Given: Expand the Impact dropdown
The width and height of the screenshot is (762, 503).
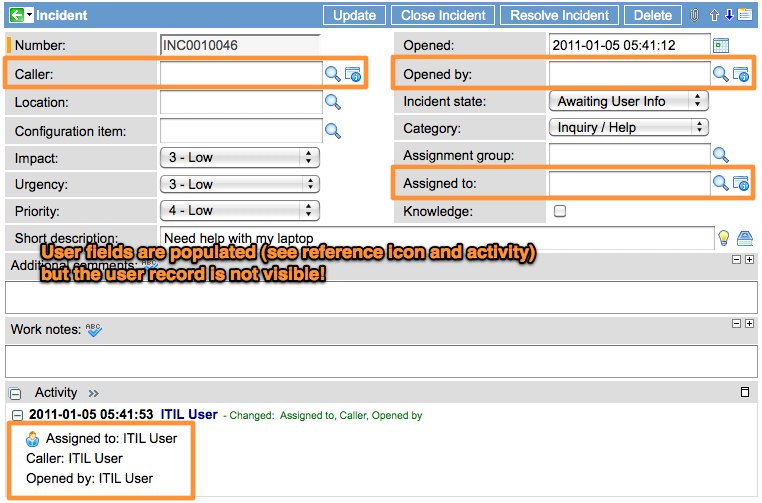Looking at the screenshot, I should (x=239, y=158).
